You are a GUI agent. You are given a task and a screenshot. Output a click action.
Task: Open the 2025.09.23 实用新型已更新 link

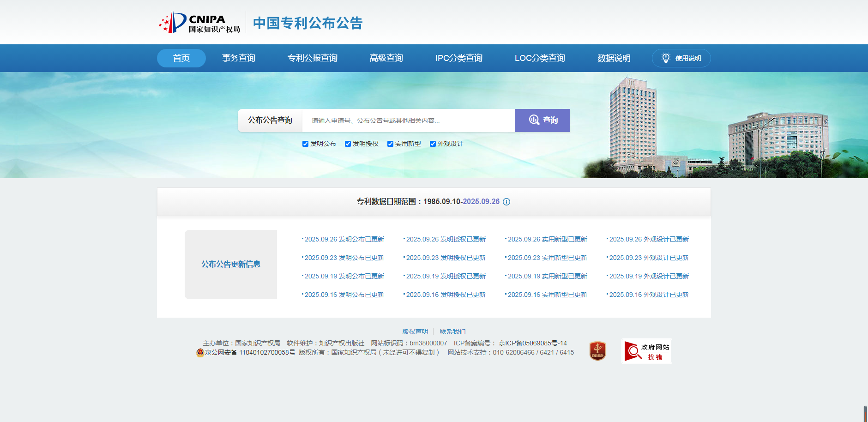547,258
